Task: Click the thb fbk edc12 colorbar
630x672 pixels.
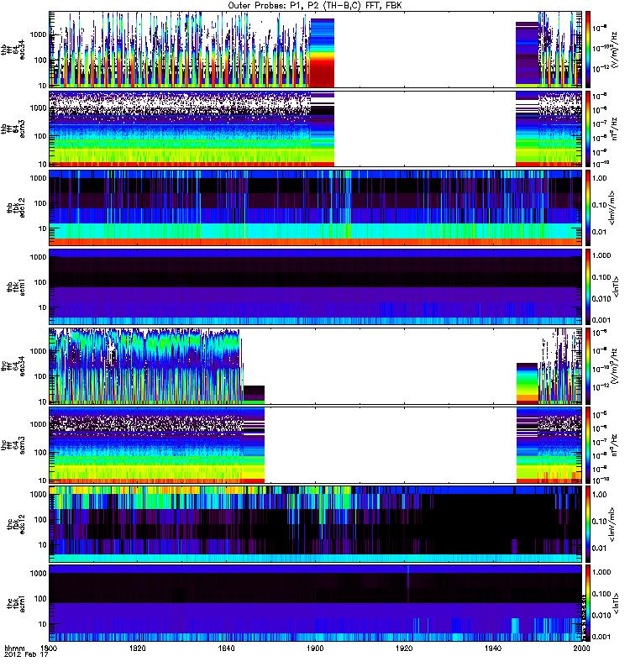Action: (x=588, y=207)
